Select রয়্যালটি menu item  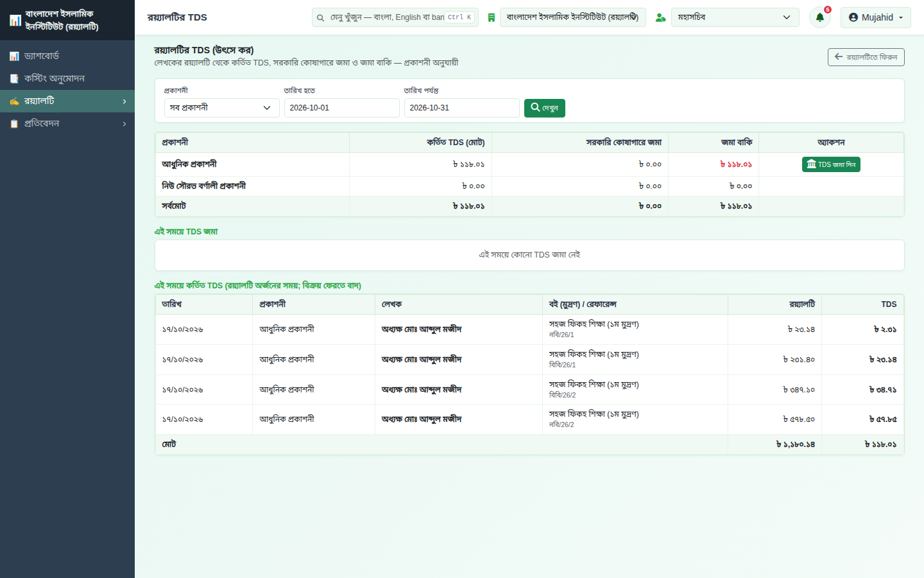click(67, 101)
